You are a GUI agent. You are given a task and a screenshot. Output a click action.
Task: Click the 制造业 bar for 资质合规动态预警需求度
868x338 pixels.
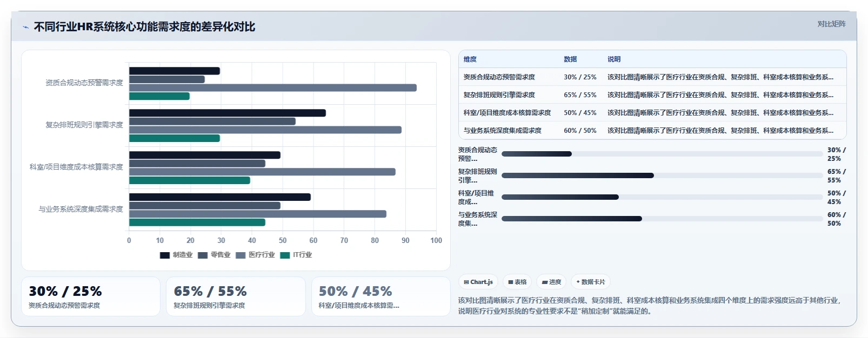(175, 71)
